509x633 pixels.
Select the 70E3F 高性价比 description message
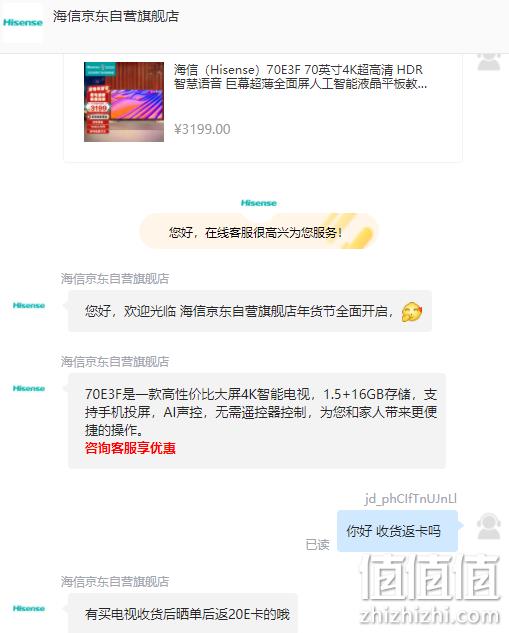(x=257, y=421)
